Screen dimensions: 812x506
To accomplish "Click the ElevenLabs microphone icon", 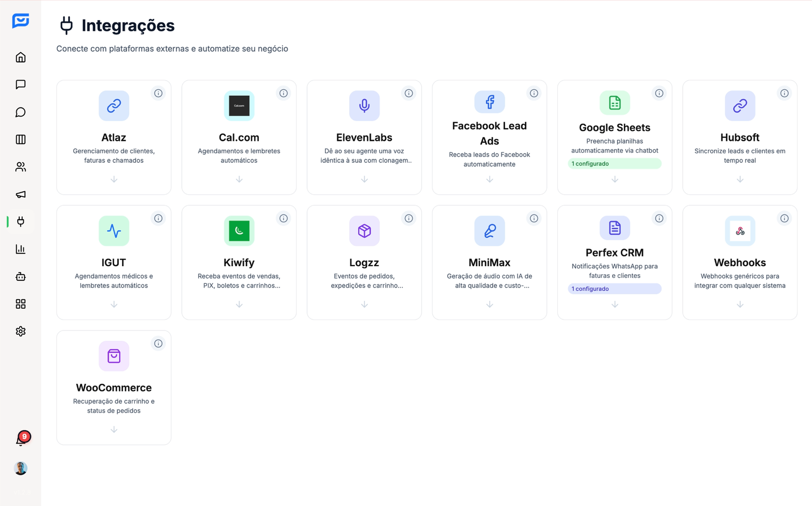I will (364, 105).
